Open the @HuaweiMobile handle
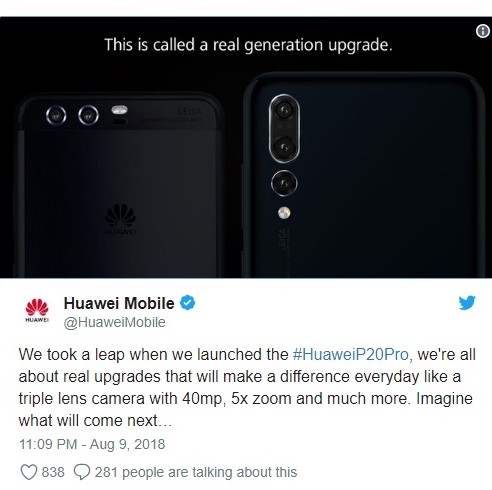Screen dimensions: 492x490 click(x=114, y=322)
